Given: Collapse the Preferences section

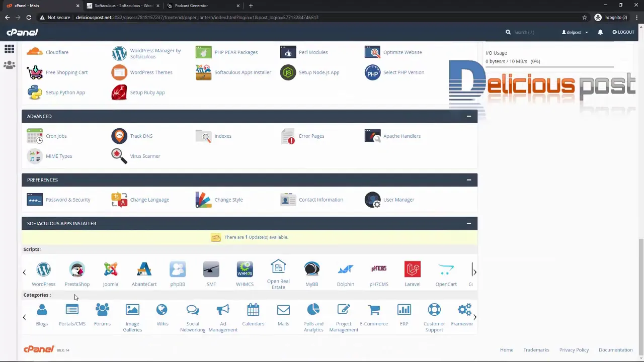Looking at the screenshot, I should tap(468, 180).
